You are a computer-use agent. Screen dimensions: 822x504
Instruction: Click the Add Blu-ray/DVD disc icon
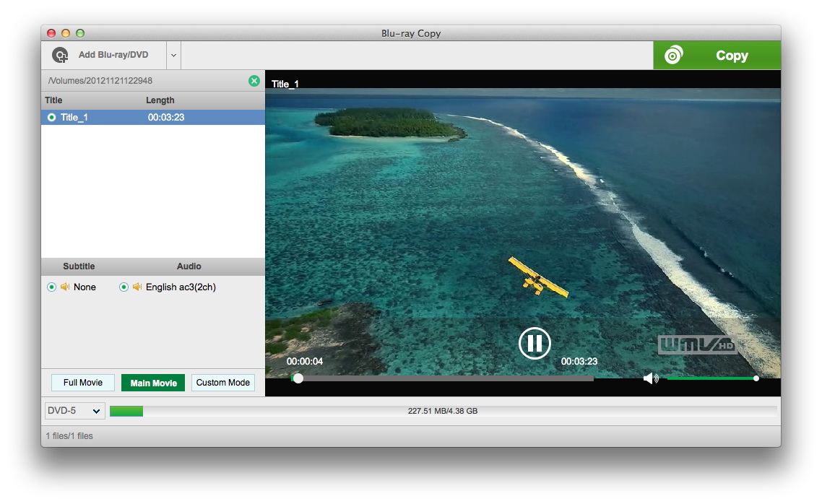click(x=60, y=55)
